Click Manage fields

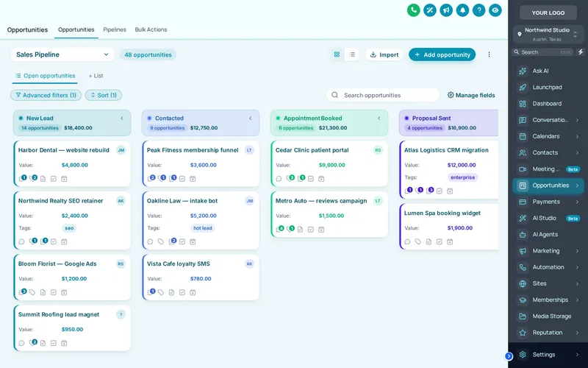[x=471, y=95]
